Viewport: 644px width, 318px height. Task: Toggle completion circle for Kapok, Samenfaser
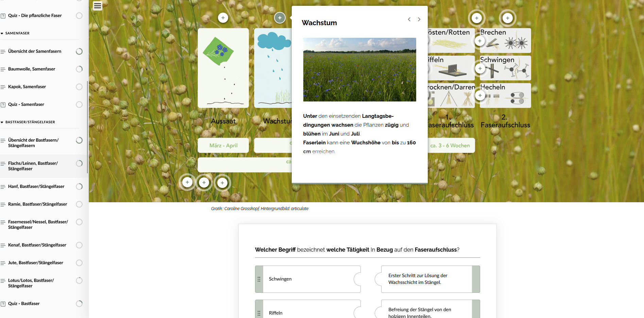coord(79,87)
